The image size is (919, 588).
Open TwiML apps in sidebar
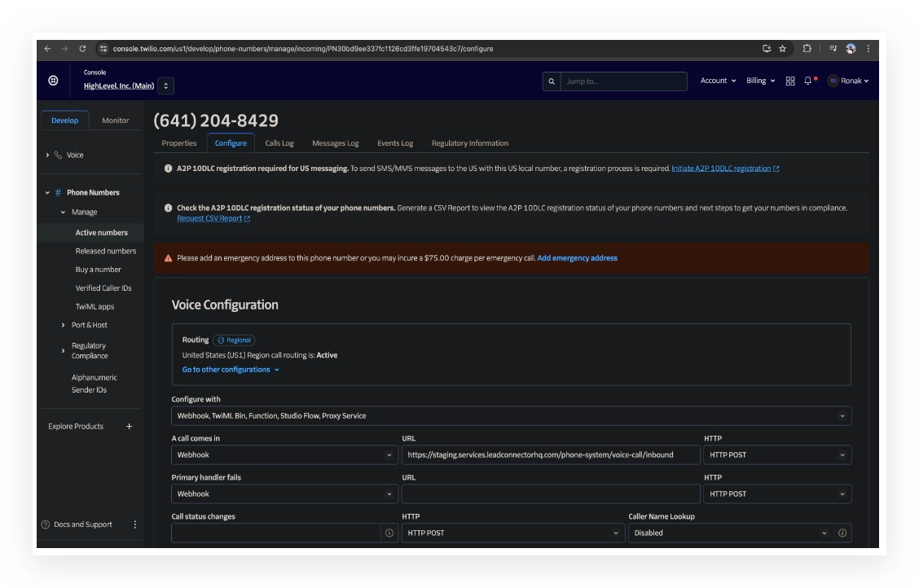[95, 307]
